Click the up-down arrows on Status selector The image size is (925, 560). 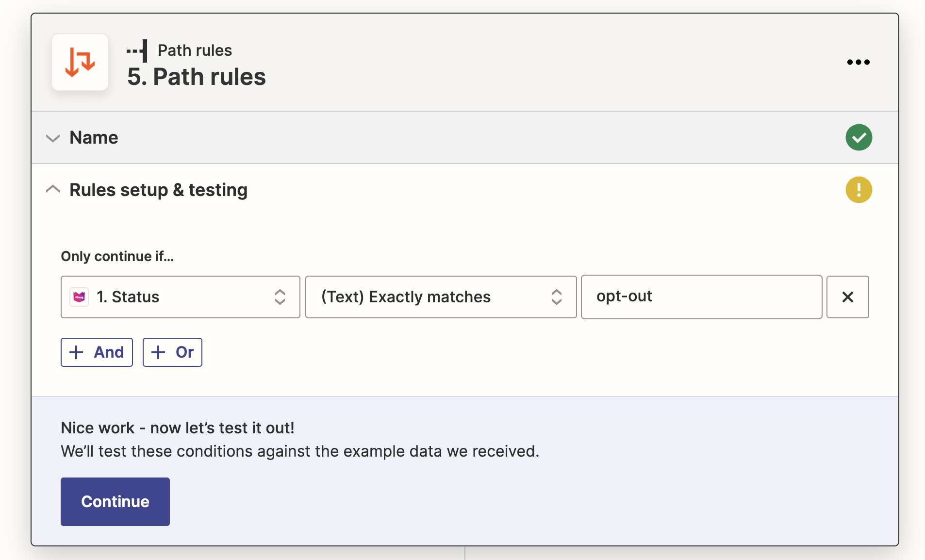pos(280,297)
